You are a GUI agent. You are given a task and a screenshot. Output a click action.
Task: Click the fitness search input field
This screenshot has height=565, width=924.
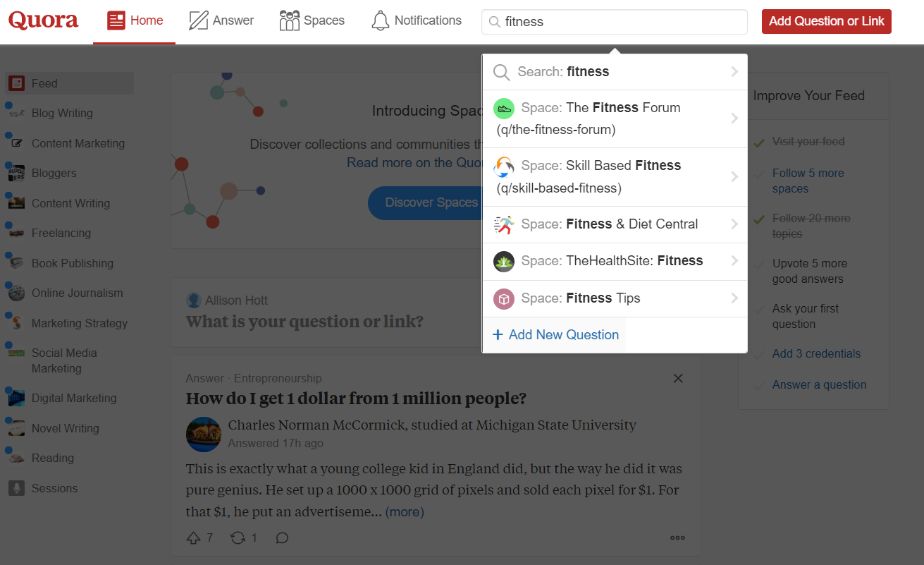pyautogui.click(x=615, y=21)
